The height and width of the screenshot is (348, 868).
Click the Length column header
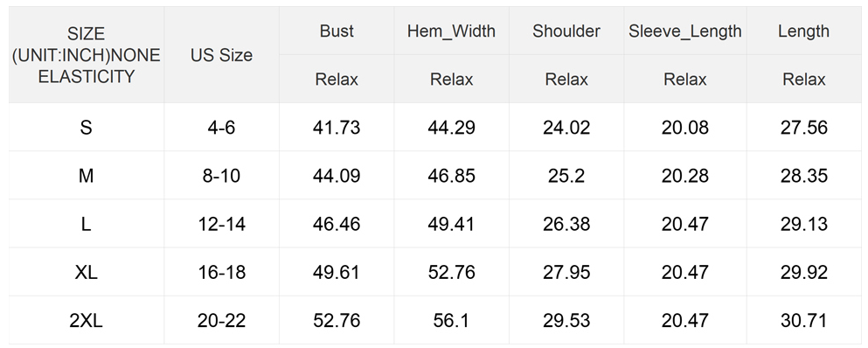coord(803,31)
